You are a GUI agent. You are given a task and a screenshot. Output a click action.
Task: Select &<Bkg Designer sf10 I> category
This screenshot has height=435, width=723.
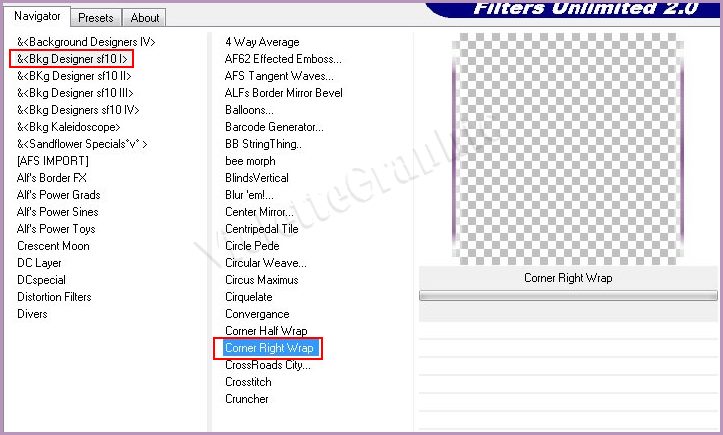[72, 59]
